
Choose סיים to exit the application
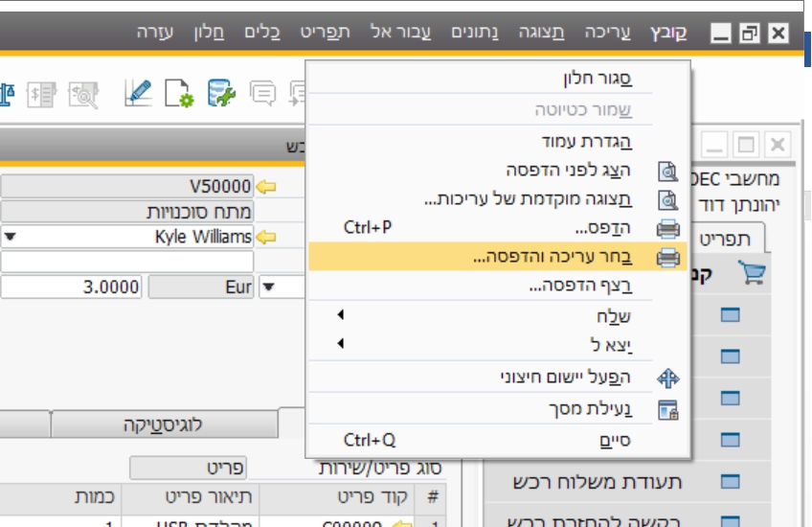click(615, 440)
